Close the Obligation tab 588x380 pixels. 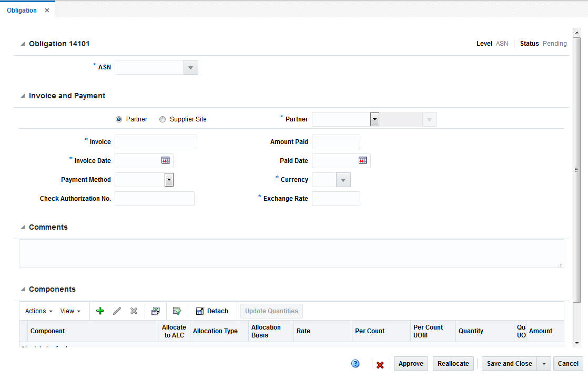point(47,11)
